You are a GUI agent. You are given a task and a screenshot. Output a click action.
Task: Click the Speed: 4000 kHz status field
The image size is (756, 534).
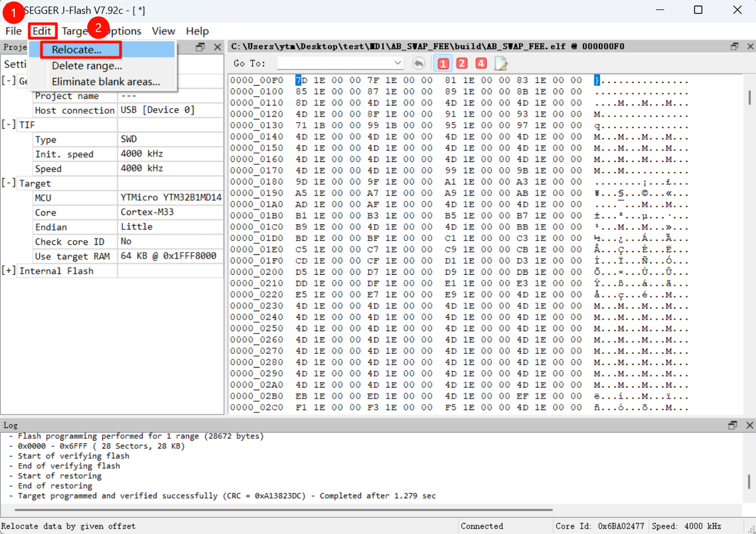pos(685,526)
